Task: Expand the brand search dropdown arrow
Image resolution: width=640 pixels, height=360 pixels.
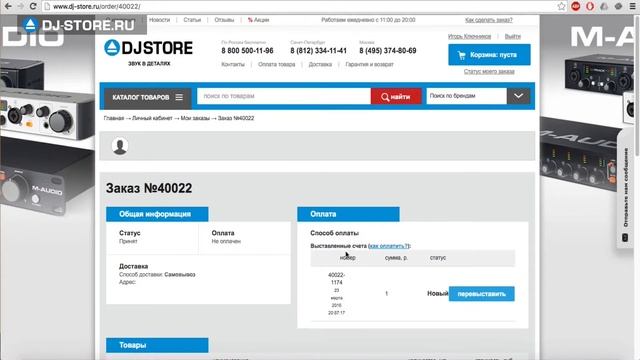Action: [518, 96]
